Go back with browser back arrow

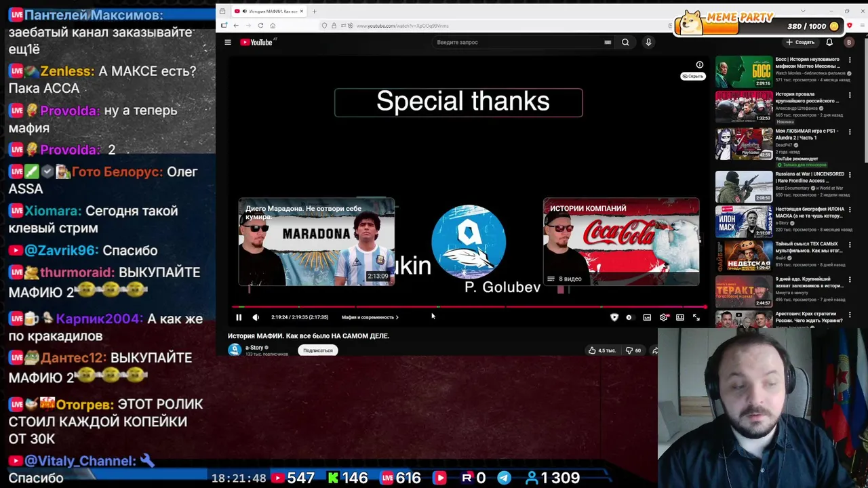[236, 26]
